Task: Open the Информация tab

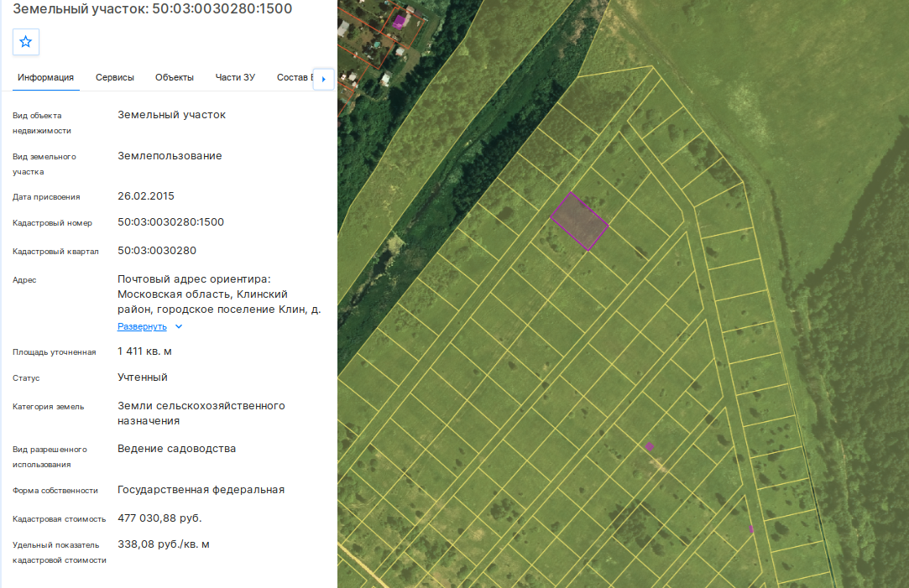Action: tap(46, 78)
